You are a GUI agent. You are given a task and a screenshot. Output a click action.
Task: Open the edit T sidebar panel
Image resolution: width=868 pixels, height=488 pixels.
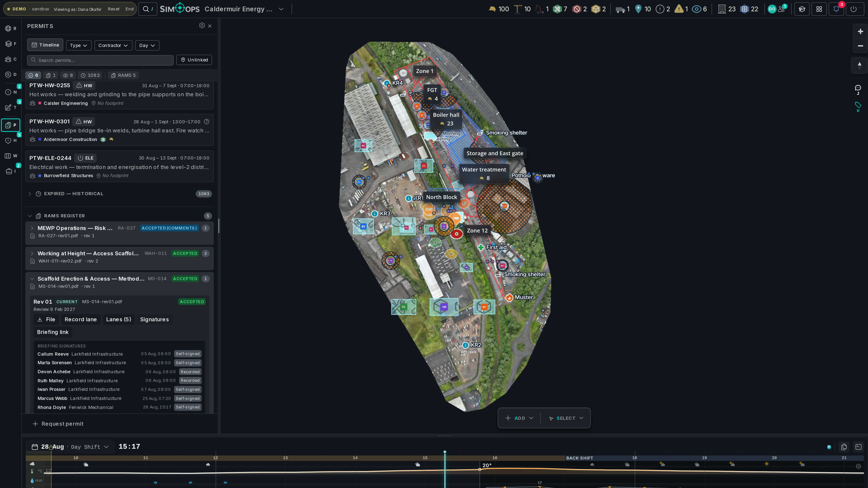tap(11, 108)
